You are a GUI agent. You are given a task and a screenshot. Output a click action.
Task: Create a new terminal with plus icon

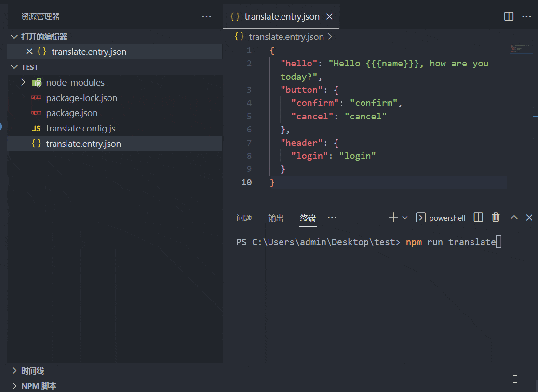(x=393, y=217)
